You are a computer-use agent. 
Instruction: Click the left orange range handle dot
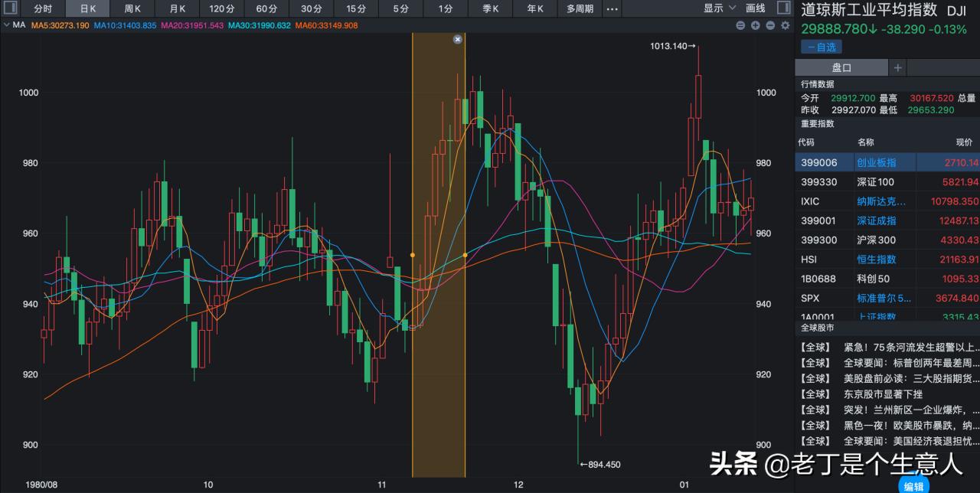(x=413, y=254)
